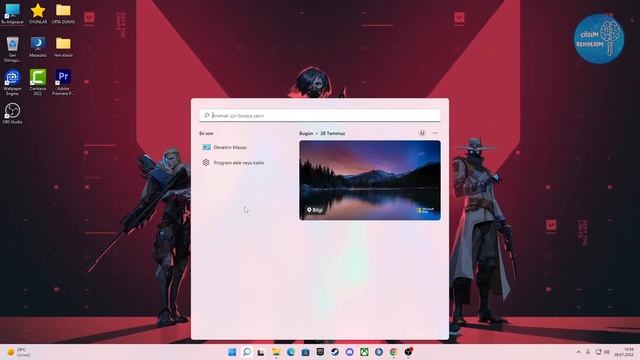Screen dimensions: 640x360
Task: Open the weather widget on the taskbar
Action: [x=19, y=352]
